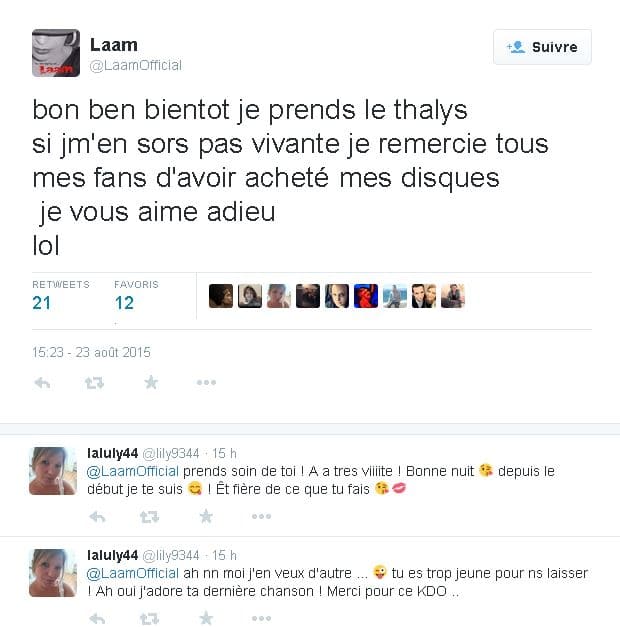Reply to Laam's main tweet
The width and height of the screenshot is (620, 627).
click(42, 383)
